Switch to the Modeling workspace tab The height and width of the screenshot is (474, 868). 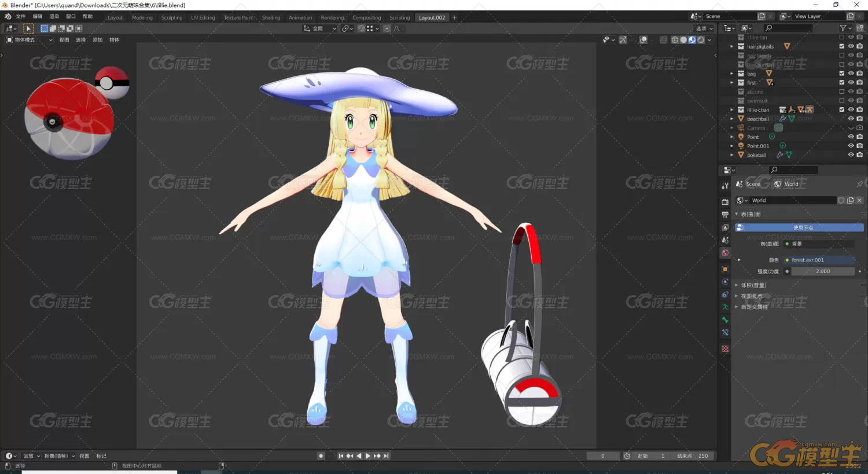coord(142,17)
